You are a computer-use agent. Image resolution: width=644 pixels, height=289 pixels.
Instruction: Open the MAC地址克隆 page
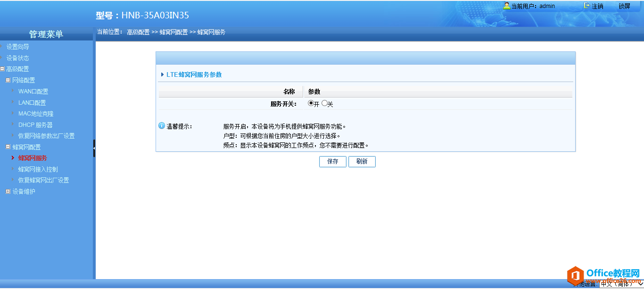tap(36, 114)
